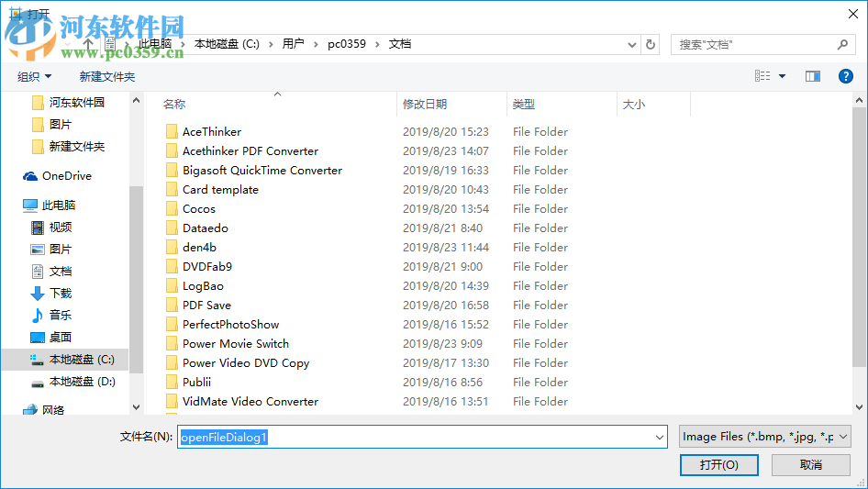Click the refresh button beside address bar

click(x=651, y=44)
